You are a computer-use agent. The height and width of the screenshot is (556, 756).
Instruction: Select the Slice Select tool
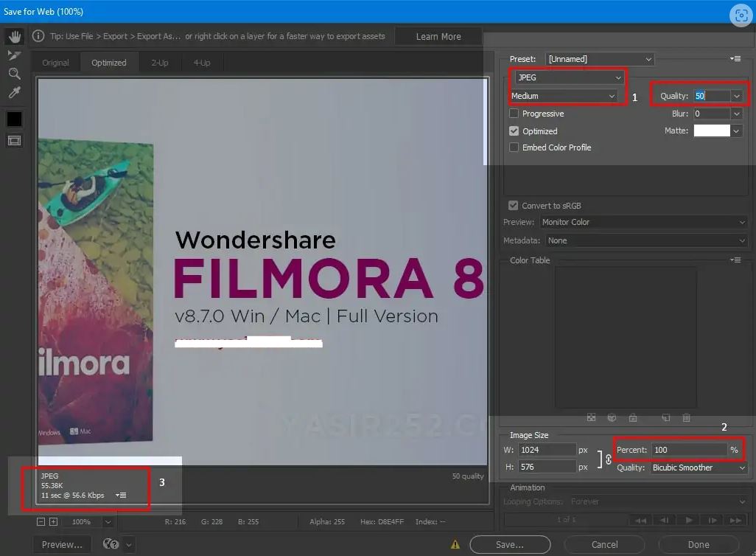pyautogui.click(x=15, y=55)
